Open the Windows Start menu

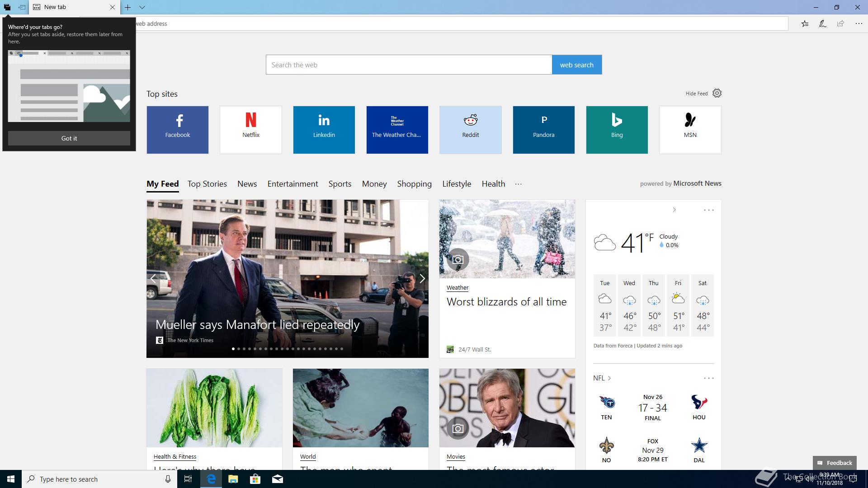11,479
